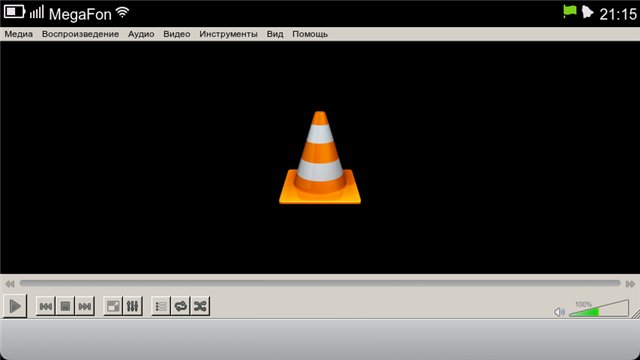Image resolution: width=640 pixels, height=360 pixels.
Task: Expand the Вид menu
Action: point(275,34)
